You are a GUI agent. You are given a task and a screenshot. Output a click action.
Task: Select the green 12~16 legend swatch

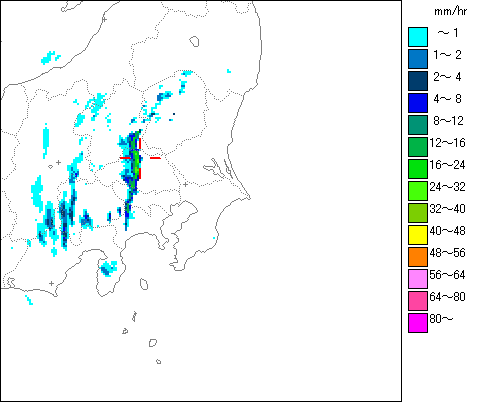[418, 147]
